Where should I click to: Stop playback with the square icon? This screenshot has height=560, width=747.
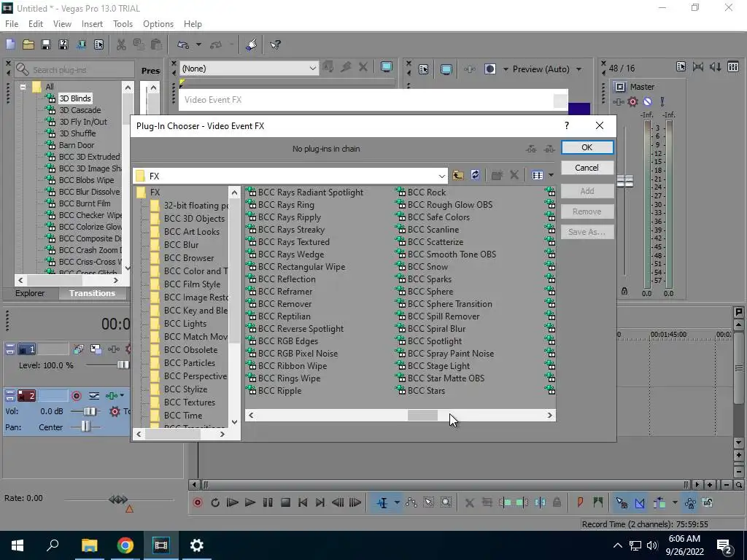tap(285, 502)
